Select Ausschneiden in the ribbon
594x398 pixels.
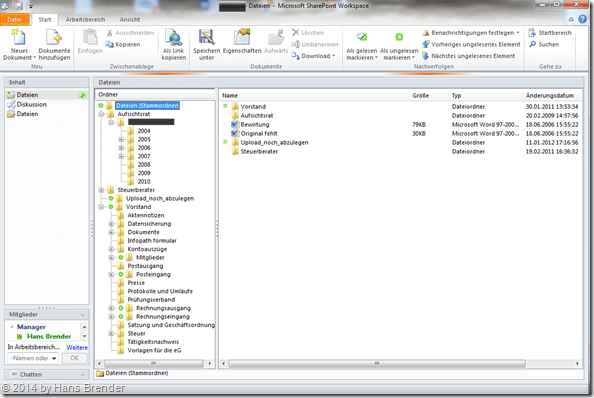130,33
